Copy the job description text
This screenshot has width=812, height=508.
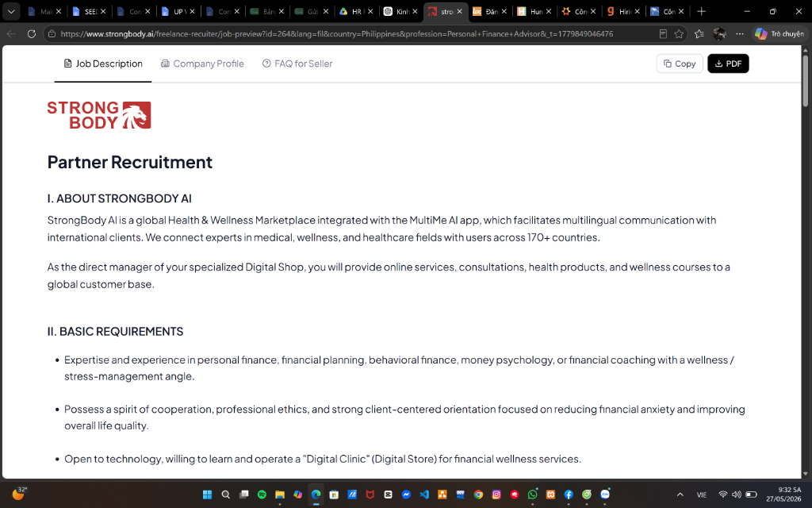[680, 63]
